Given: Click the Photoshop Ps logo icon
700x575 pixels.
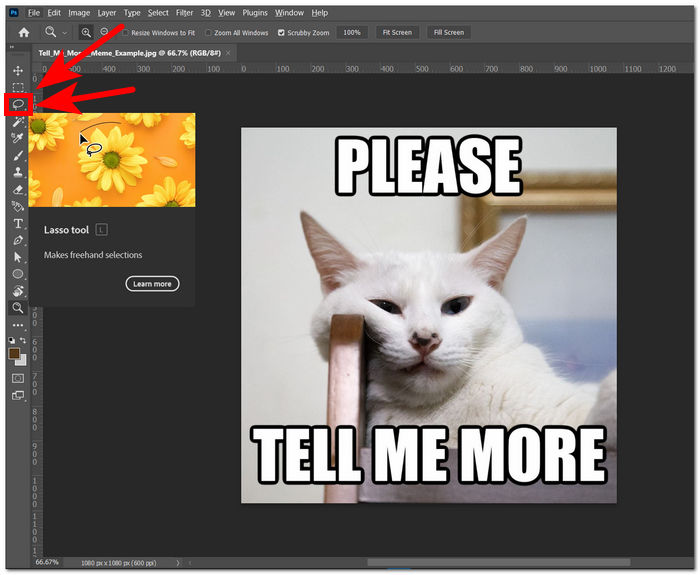Looking at the screenshot, I should point(14,12).
